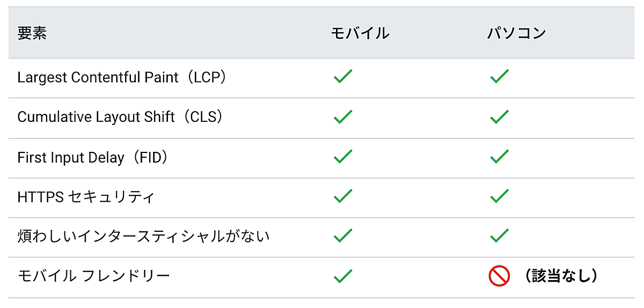Click the パソコン checkmark for Cumulative Layout Shift
644x308 pixels.
point(499,117)
